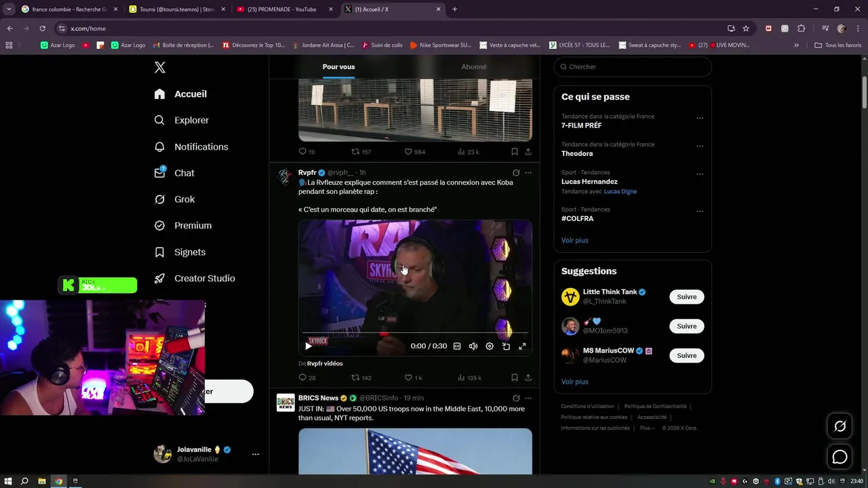Open Grok action on BRICS News post
Image resolution: width=868 pixels, height=488 pixels.
tap(516, 398)
